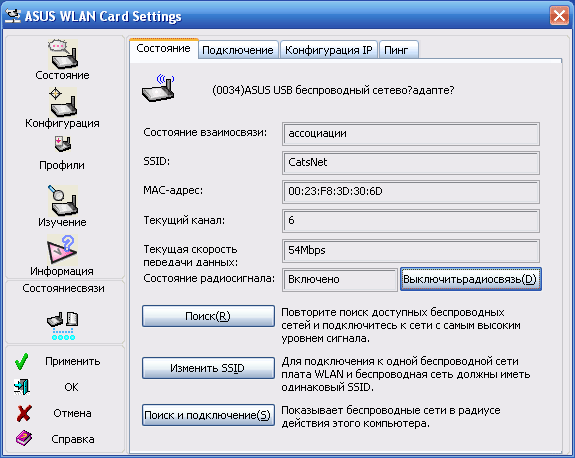Select the Состояние tab

pos(164,48)
